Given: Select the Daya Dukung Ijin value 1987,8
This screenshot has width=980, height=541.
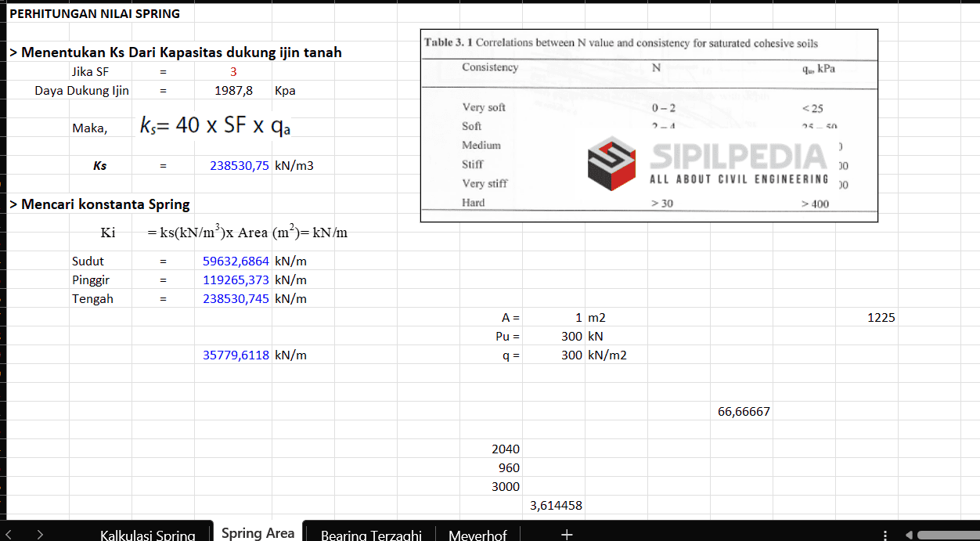Looking at the screenshot, I should [233, 91].
